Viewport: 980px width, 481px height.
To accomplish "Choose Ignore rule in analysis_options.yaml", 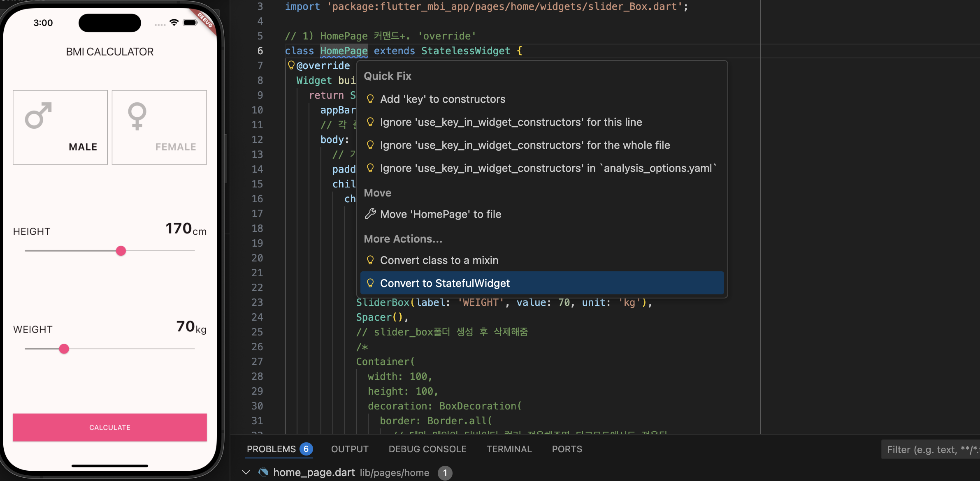I will (x=542, y=168).
